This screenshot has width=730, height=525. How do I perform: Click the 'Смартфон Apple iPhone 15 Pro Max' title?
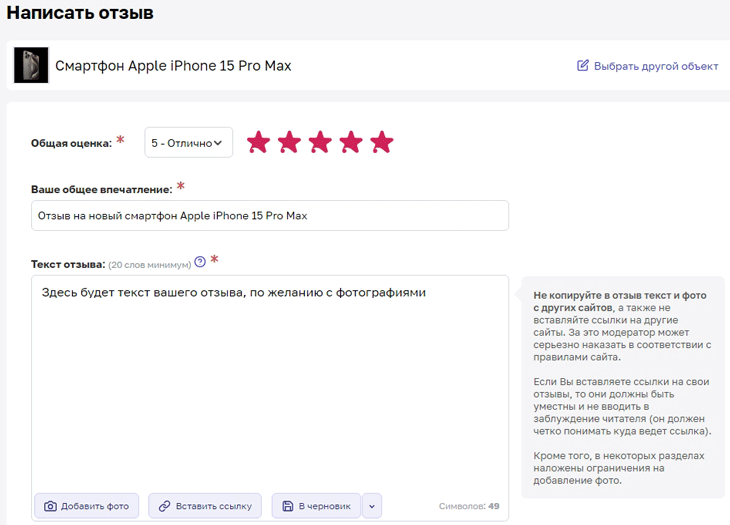(173, 66)
